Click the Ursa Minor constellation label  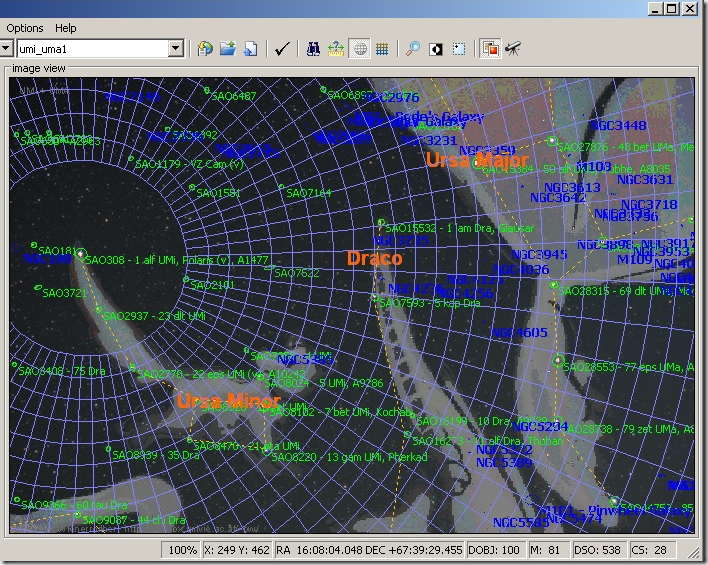(228, 400)
